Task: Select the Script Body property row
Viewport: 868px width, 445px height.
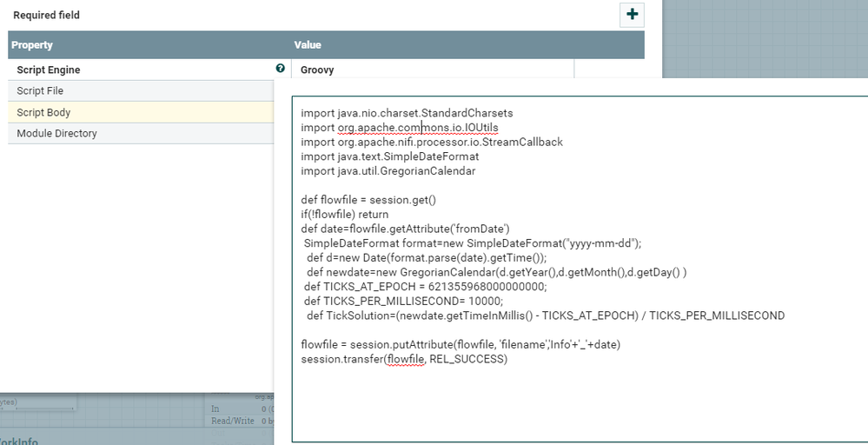Action: [43, 112]
